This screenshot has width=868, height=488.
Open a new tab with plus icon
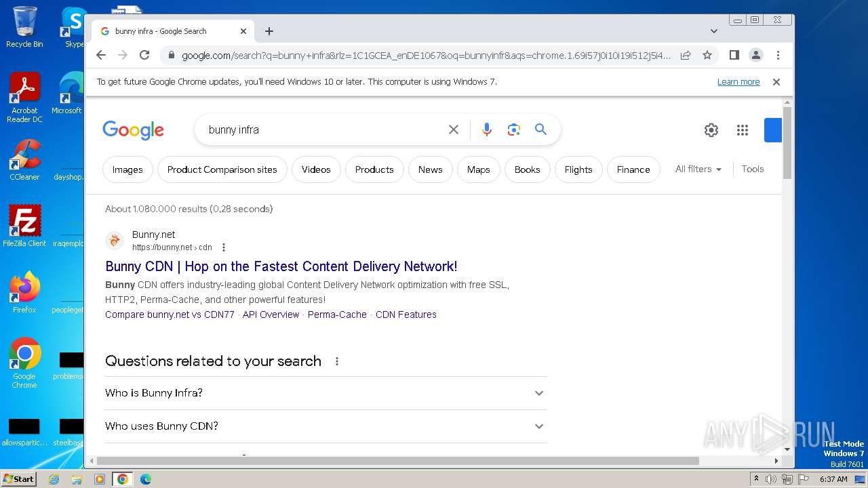[269, 31]
